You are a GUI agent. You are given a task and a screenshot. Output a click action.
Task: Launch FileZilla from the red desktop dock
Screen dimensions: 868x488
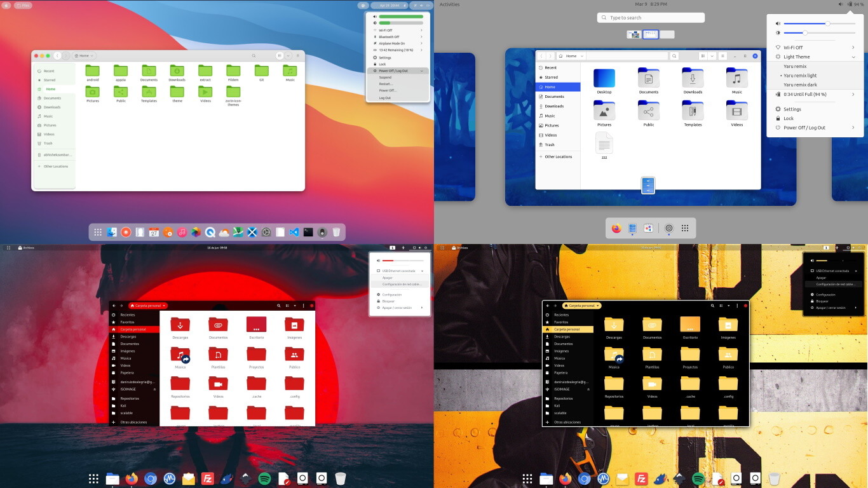tap(207, 478)
